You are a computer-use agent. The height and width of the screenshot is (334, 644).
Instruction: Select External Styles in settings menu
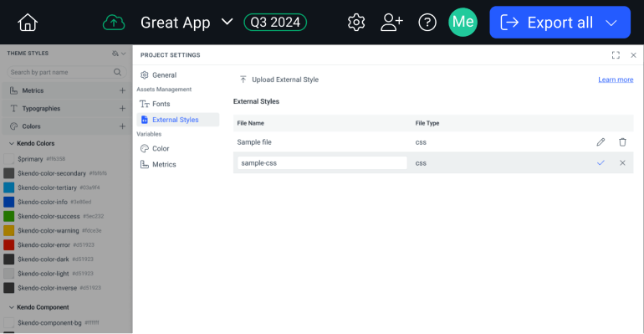point(178,120)
